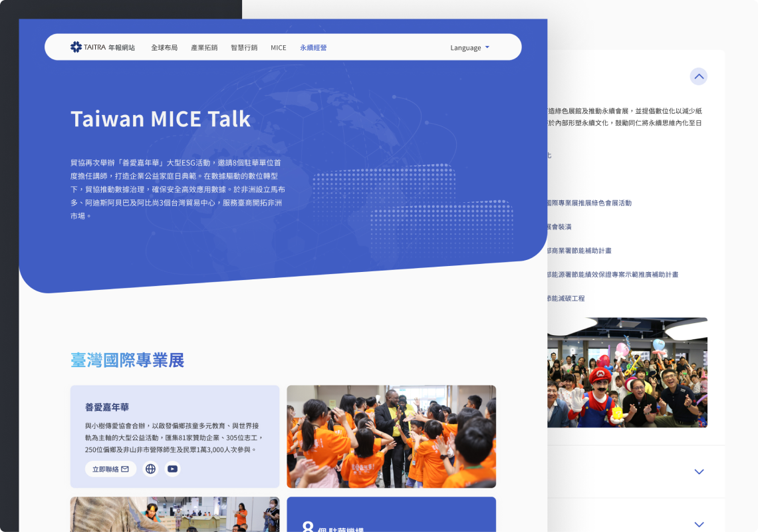Select the highlighted 永續經營 nav item
Screen dimensions: 758x532
pos(313,48)
